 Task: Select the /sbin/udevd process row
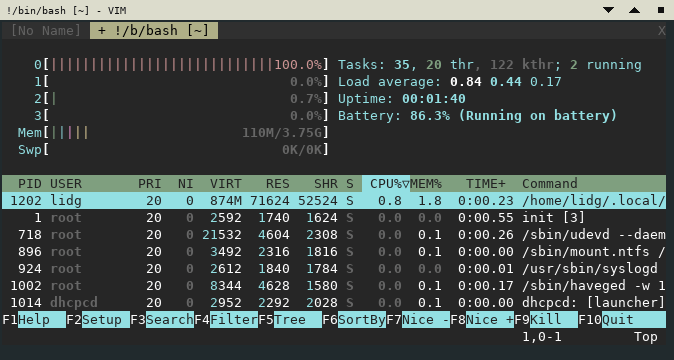coord(334,235)
